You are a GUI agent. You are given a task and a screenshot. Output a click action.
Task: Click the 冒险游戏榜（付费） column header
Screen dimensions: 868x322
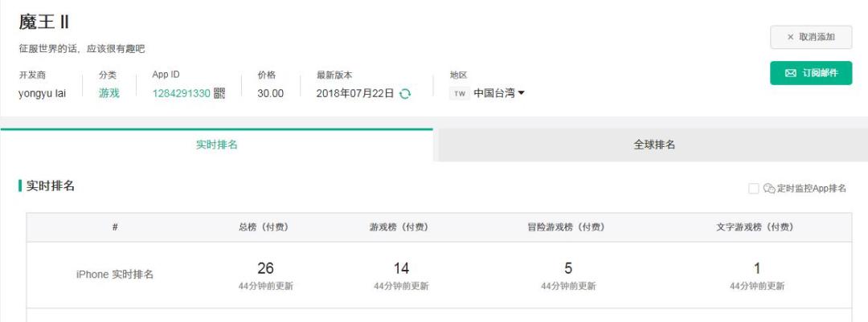(x=561, y=227)
